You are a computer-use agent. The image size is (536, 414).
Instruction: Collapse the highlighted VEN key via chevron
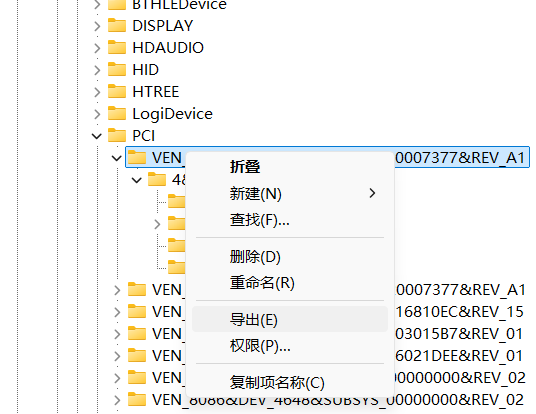117,158
